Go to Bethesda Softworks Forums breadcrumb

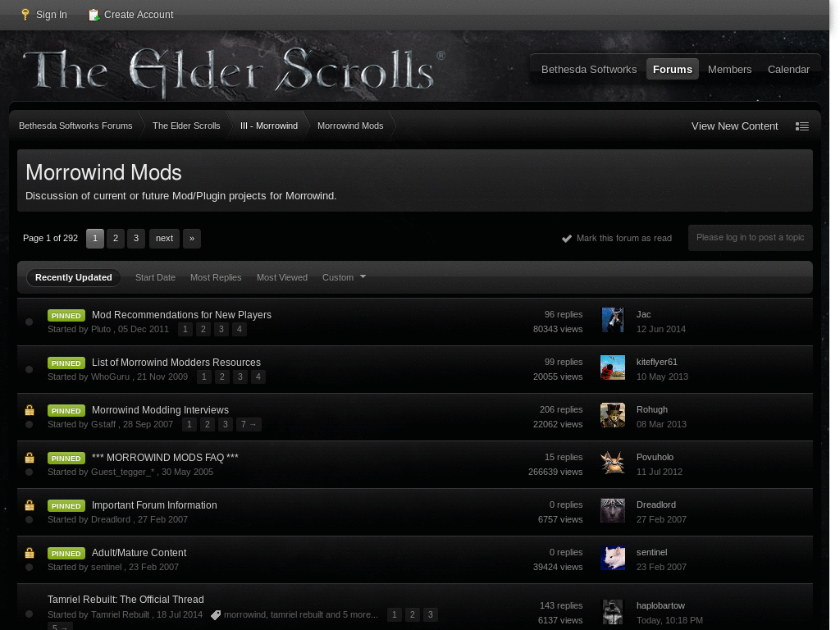coord(75,126)
